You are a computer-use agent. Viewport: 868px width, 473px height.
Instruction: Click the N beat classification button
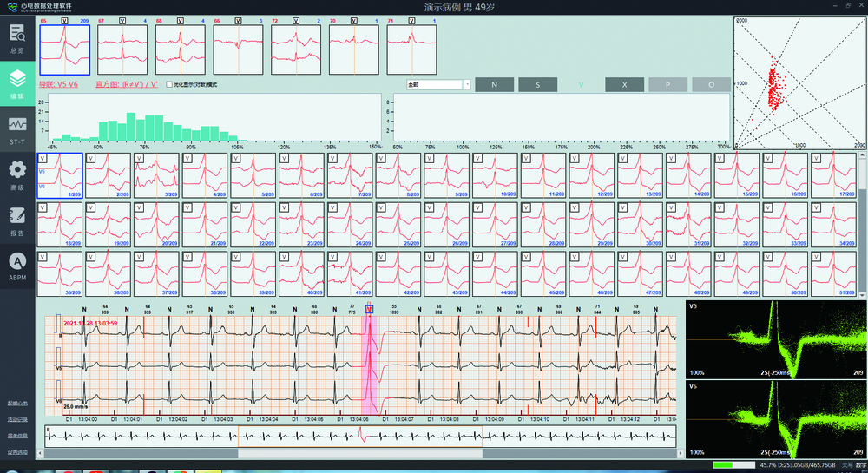pyautogui.click(x=494, y=85)
